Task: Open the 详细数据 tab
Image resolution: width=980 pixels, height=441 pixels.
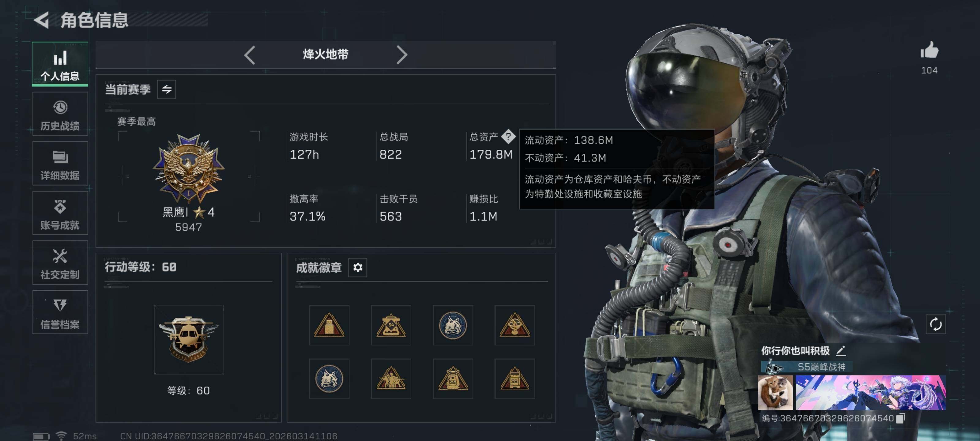Action: coord(60,163)
